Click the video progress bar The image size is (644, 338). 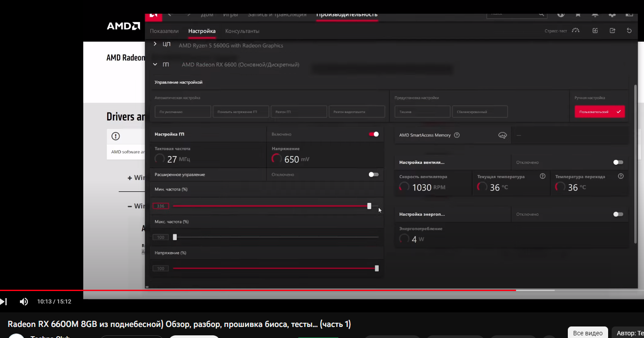click(322, 290)
